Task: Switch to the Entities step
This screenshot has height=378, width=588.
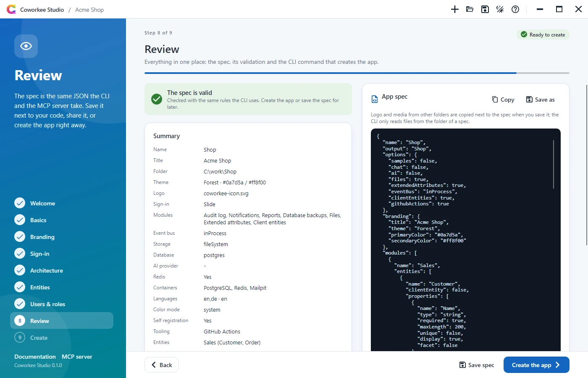Action: coord(62,287)
